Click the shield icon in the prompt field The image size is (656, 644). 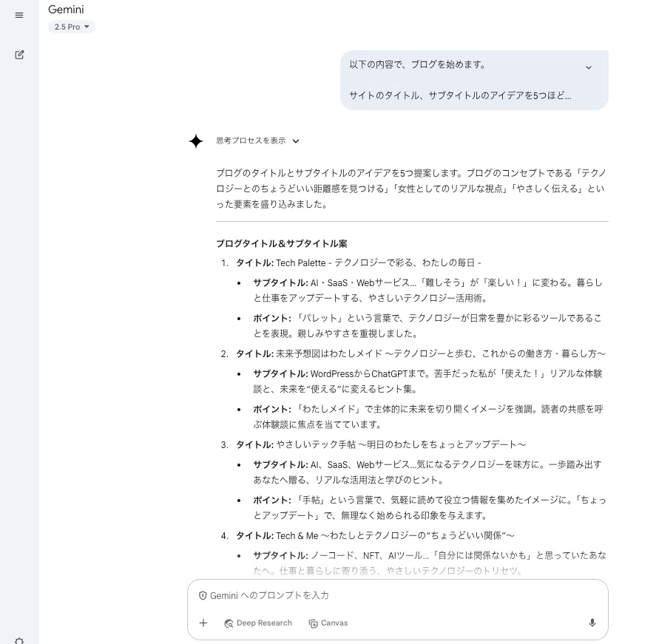coord(203,595)
